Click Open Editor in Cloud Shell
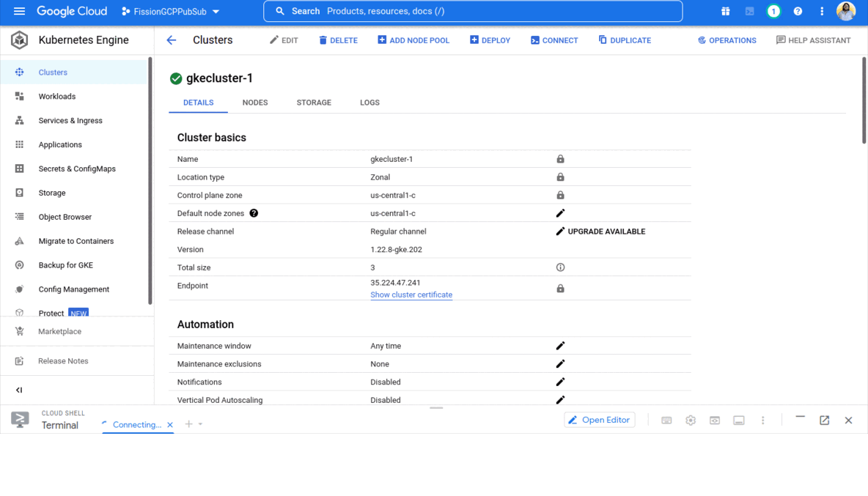 pos(600,421)
